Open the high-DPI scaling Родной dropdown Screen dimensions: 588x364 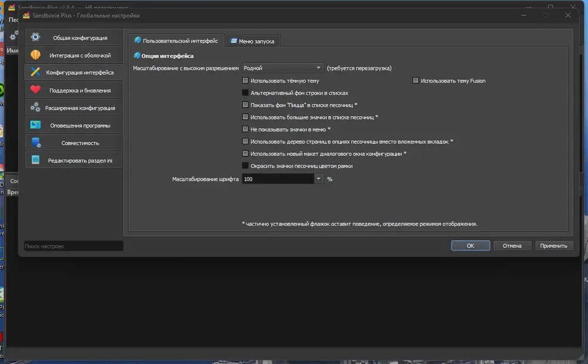282,68
